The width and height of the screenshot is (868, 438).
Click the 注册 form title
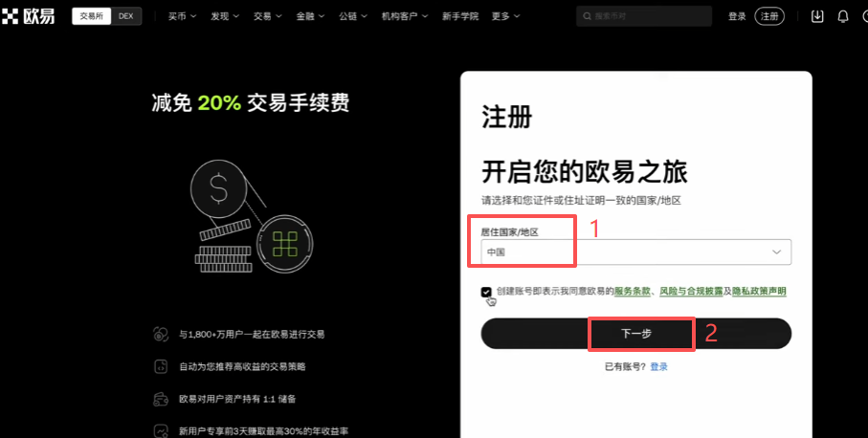tap(506, 118)
